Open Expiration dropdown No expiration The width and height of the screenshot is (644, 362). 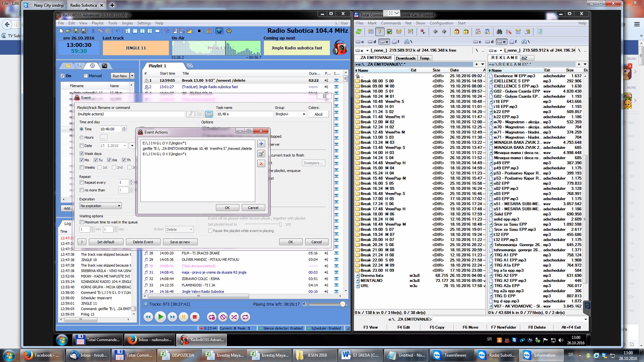100,206
